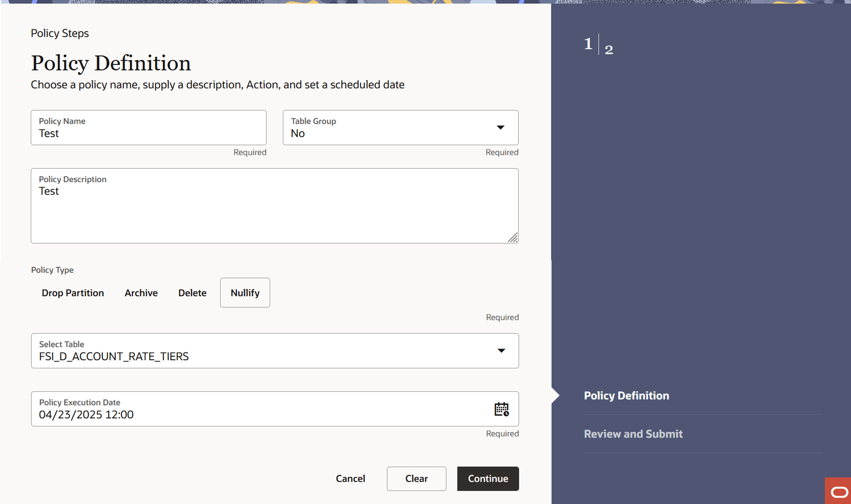Select step number 1 indicator
The image size is (851, 504).
[x=588, y=44]
